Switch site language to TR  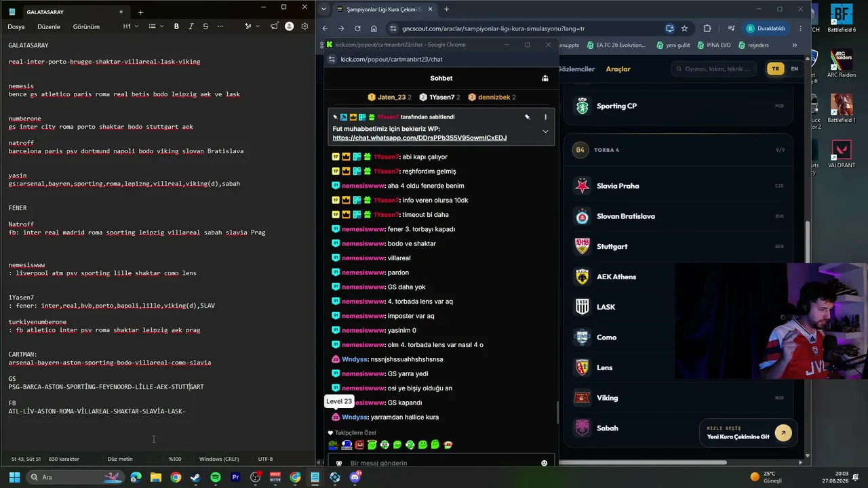tap(775, 68)
